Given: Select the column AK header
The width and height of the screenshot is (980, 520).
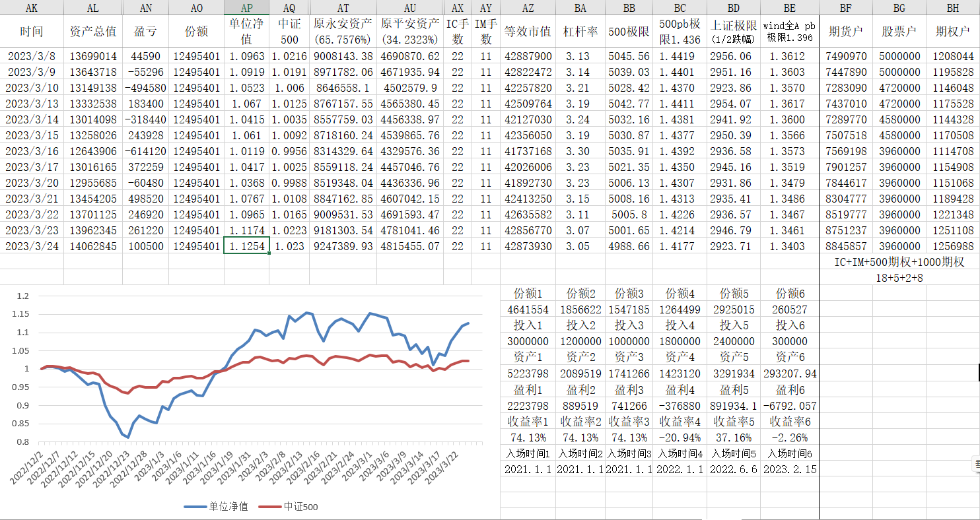Looking at the screenshot, I should 32,8.
